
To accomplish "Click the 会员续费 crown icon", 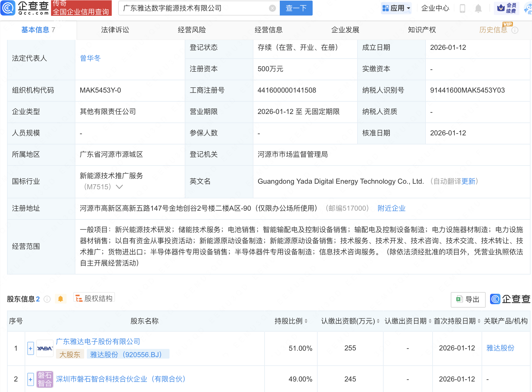I will point(506,8).
